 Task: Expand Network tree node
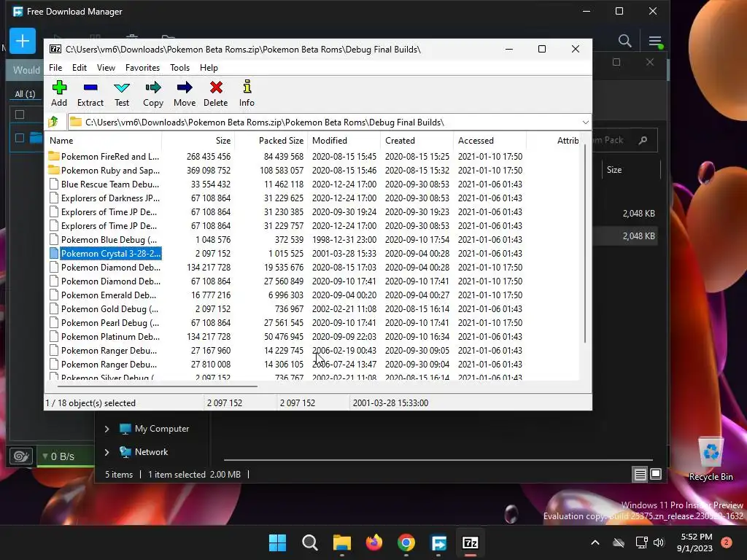tap(107, 452)
